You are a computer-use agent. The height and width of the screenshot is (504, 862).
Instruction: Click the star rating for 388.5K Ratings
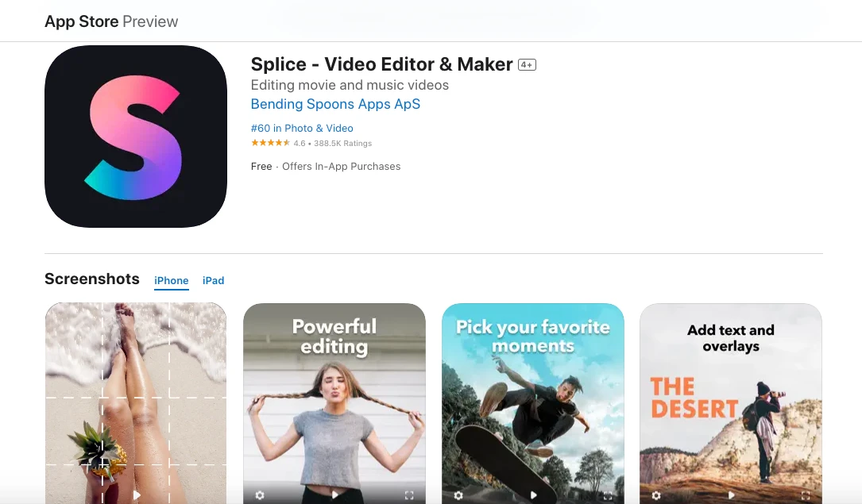coord(270,143)
